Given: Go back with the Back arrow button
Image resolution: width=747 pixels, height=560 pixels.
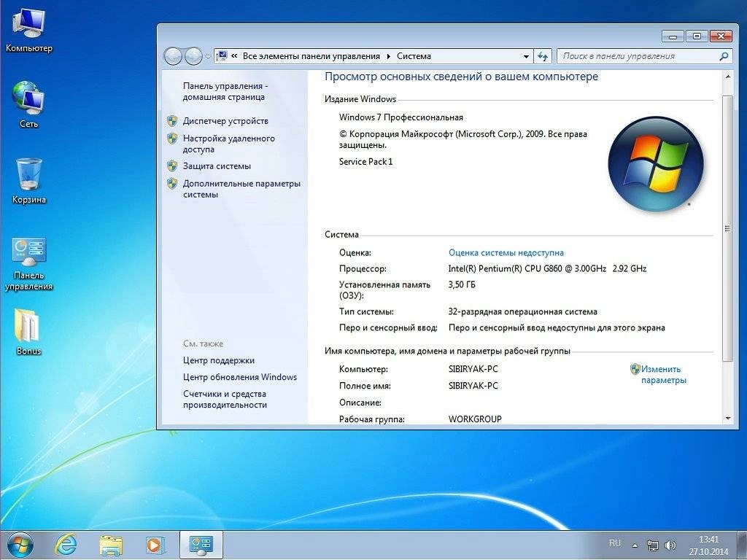Looking at the screenshot, I should [x=173, y=56].
